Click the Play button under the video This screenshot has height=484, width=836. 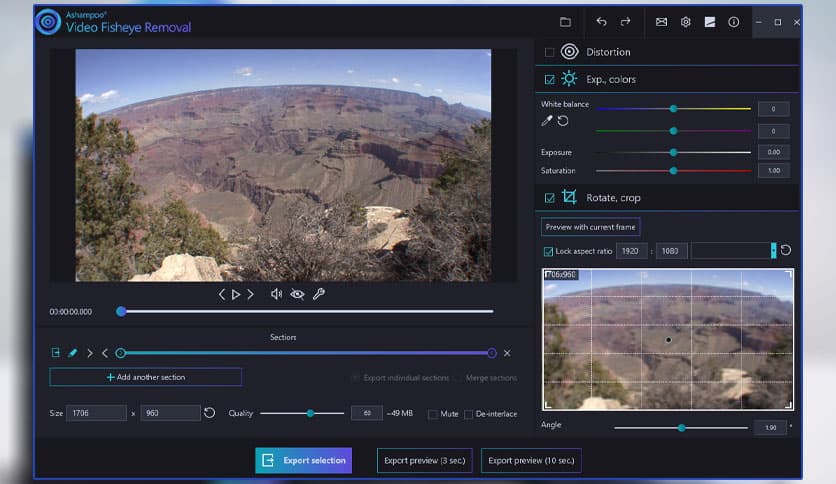[236, 294]
